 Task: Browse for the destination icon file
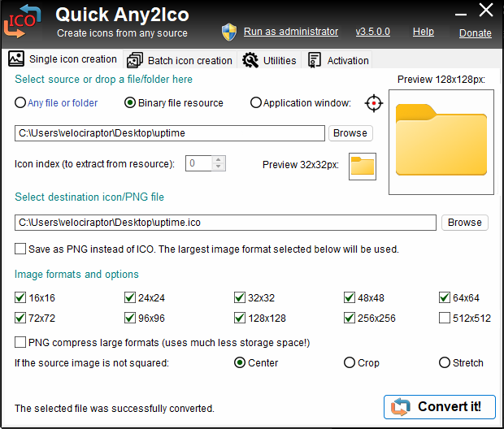465,223
